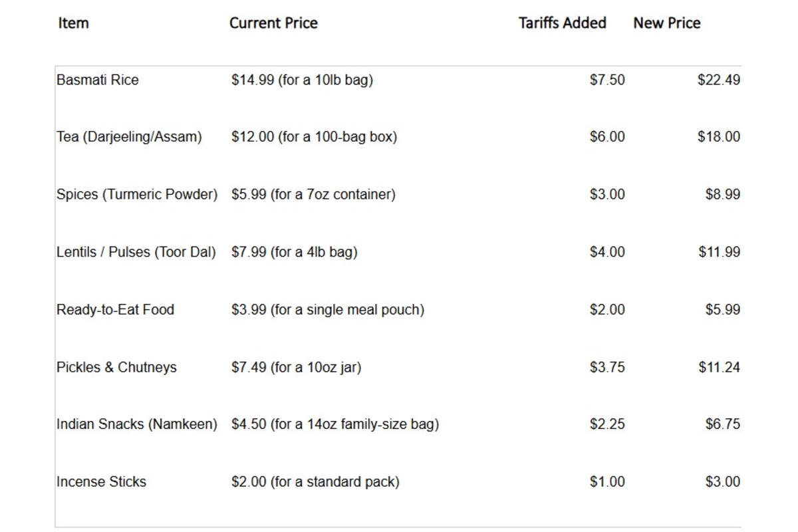Viewport: 798px width, 532px height.
Task: Select the $12.00 (for a 100-bag box) cell
Action: (314, 137)
